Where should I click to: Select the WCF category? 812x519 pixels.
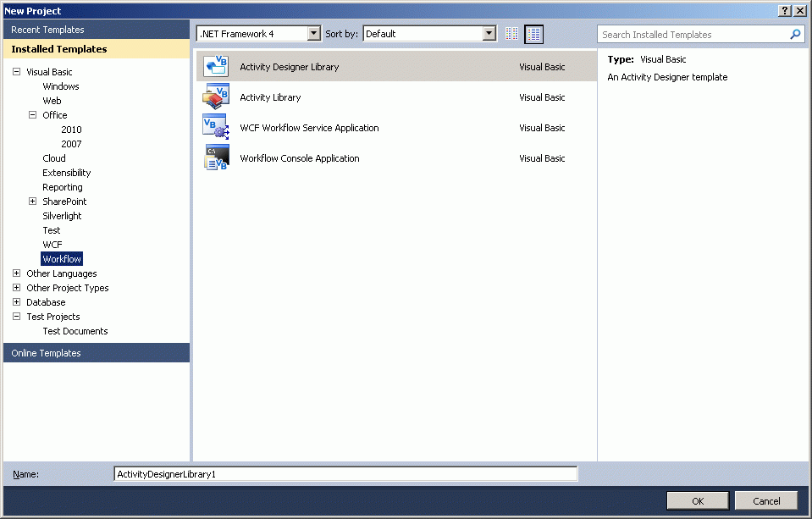point(52,245)
